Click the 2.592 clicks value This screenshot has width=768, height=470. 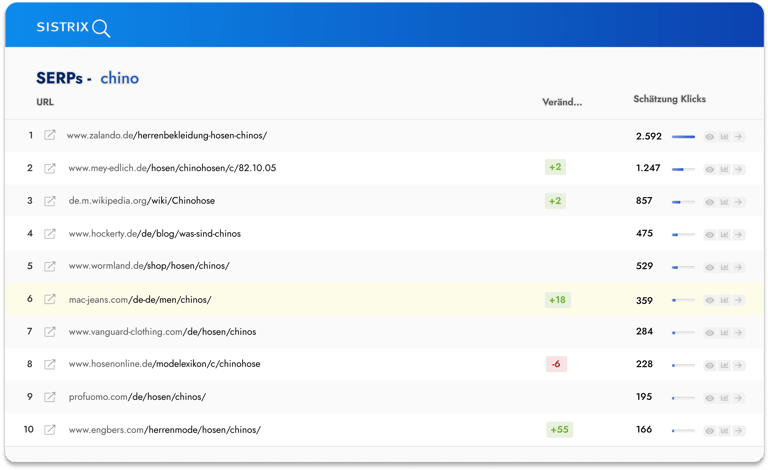point(648,136)
